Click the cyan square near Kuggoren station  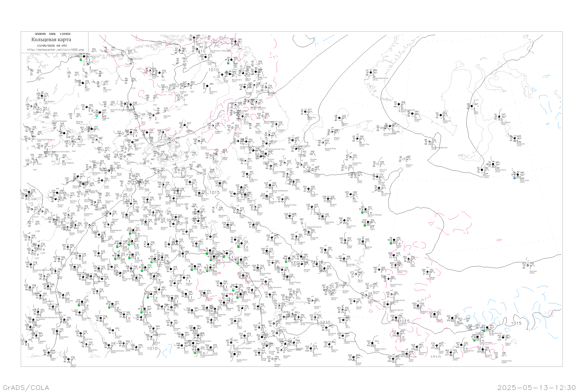(96, 116)
